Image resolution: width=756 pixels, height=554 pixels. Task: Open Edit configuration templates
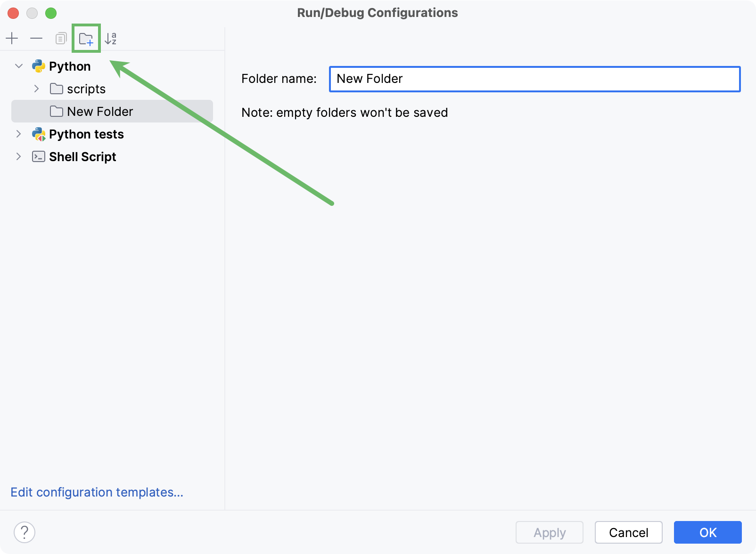pyautogui.click(x=97, y=492)
